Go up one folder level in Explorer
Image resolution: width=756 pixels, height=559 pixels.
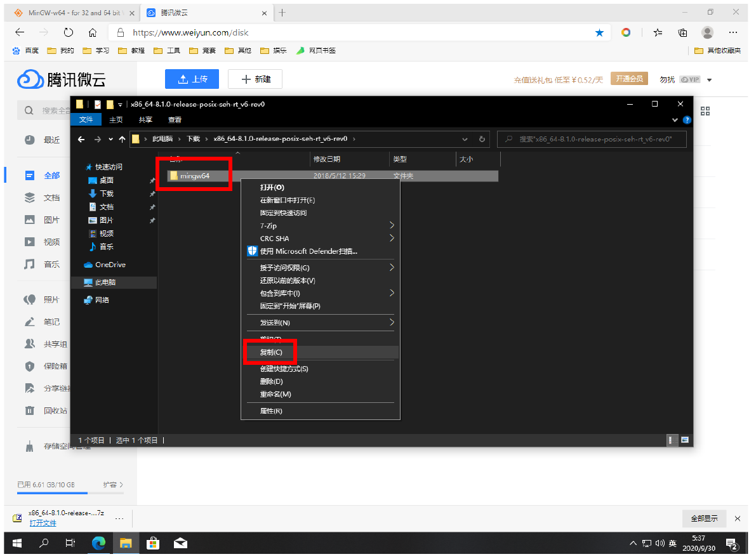122,139
